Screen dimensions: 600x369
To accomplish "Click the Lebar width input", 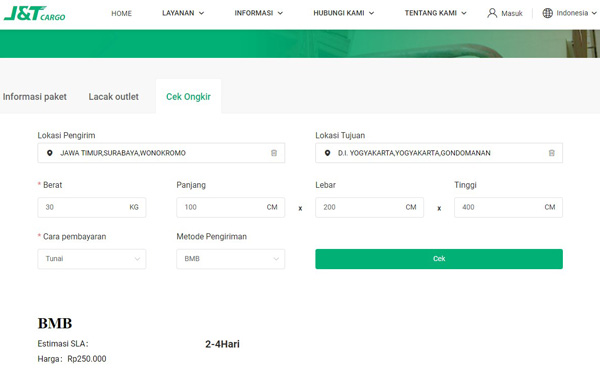I will [369, 207].
